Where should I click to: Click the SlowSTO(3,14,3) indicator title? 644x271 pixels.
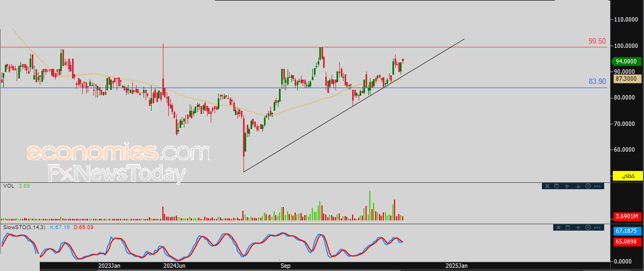point(24,227)
